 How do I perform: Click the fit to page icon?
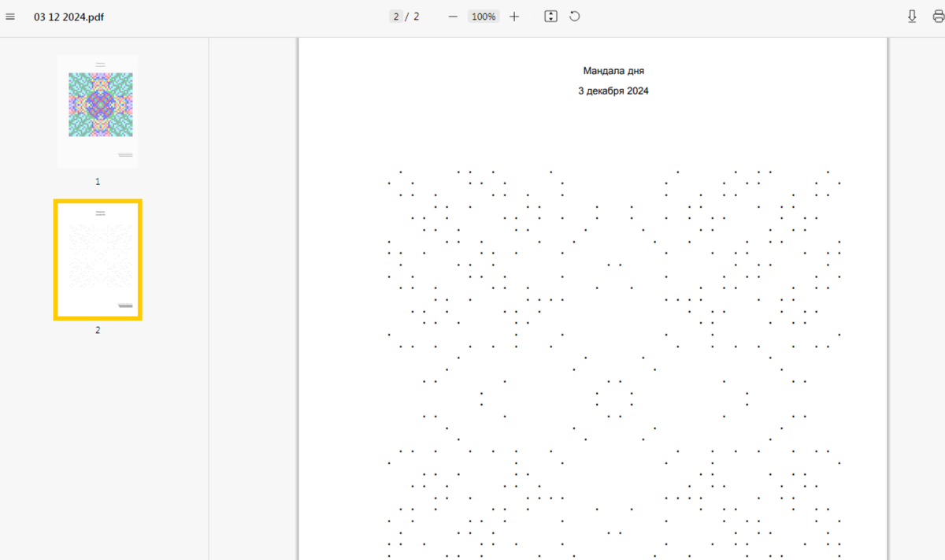tap(550, 17)
